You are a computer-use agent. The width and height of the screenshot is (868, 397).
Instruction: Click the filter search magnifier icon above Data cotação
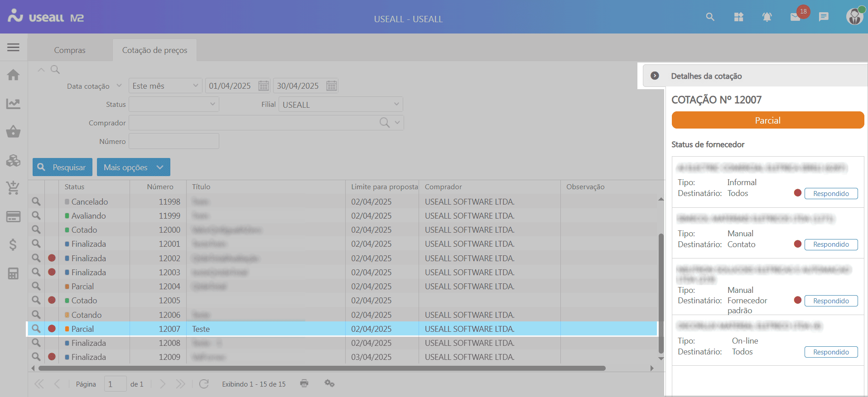coord(55,70)
